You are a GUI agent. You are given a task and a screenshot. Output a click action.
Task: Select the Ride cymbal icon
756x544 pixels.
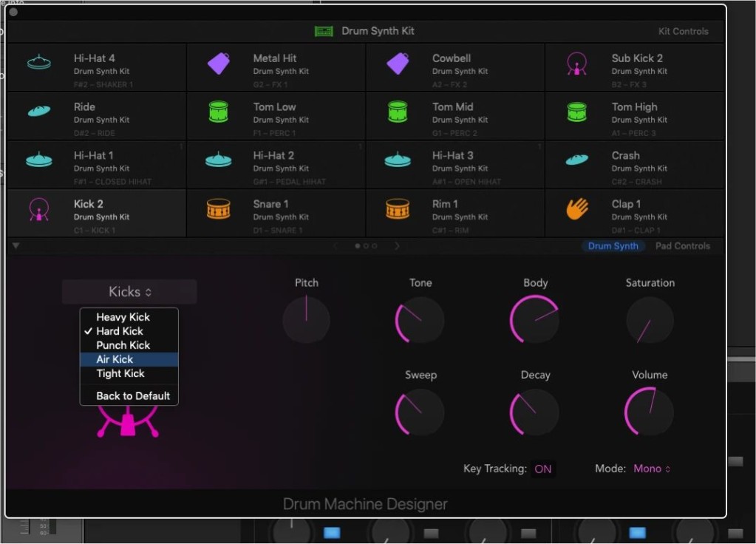39,112
